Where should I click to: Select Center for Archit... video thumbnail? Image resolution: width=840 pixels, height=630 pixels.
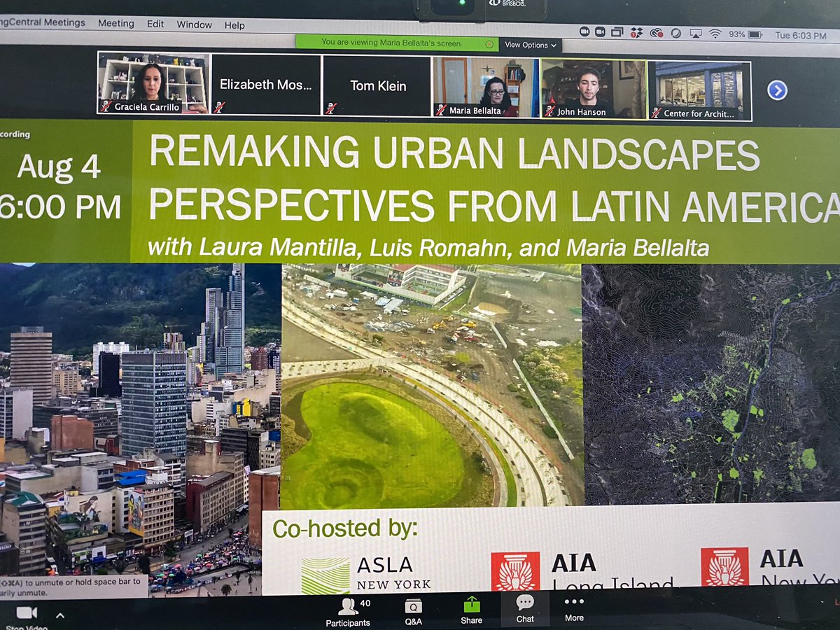tap(699, 91)
